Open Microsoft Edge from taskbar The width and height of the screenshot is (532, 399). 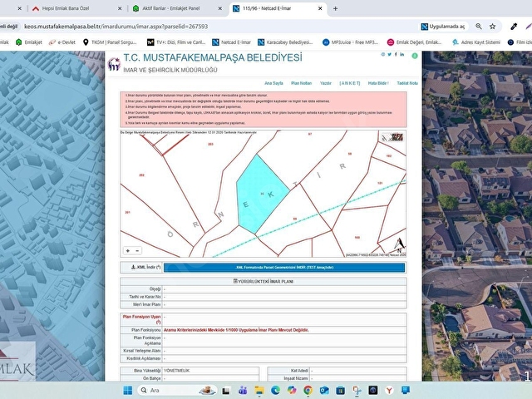[275, 390]
